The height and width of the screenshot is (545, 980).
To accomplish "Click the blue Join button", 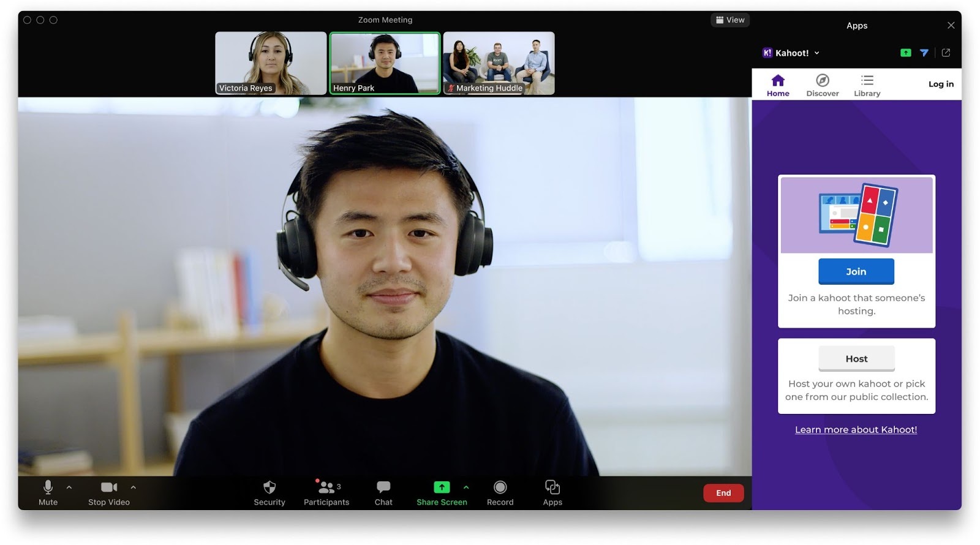I will [x=856, y=271].
